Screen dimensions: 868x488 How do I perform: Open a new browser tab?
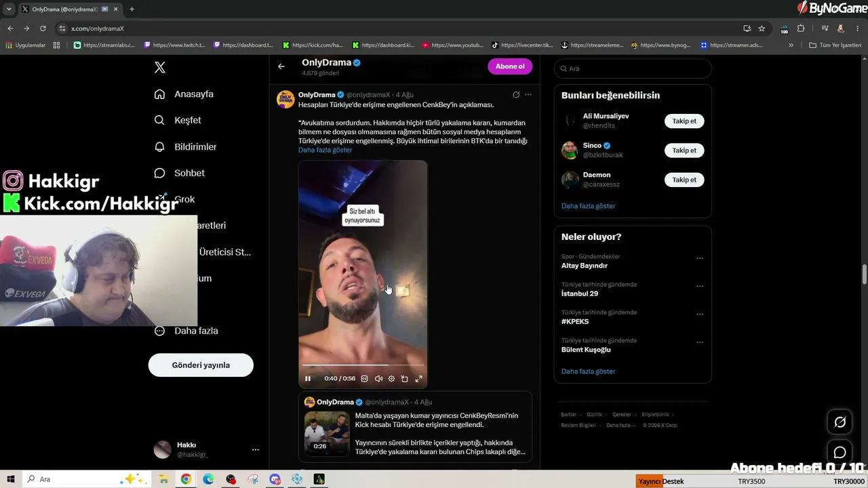click(132, 9)
